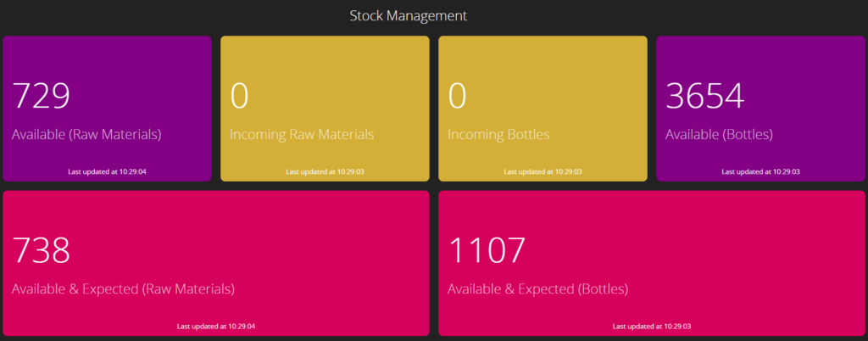
Task: Click the zero value in Incoming Raw Materials
Action: click(x=239, y=97)
